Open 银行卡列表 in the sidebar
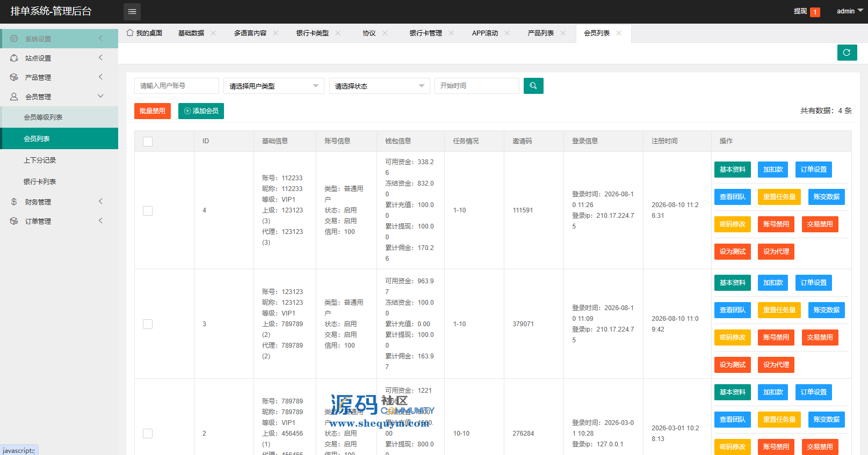868x455 pixels. [x=59, y=181]
